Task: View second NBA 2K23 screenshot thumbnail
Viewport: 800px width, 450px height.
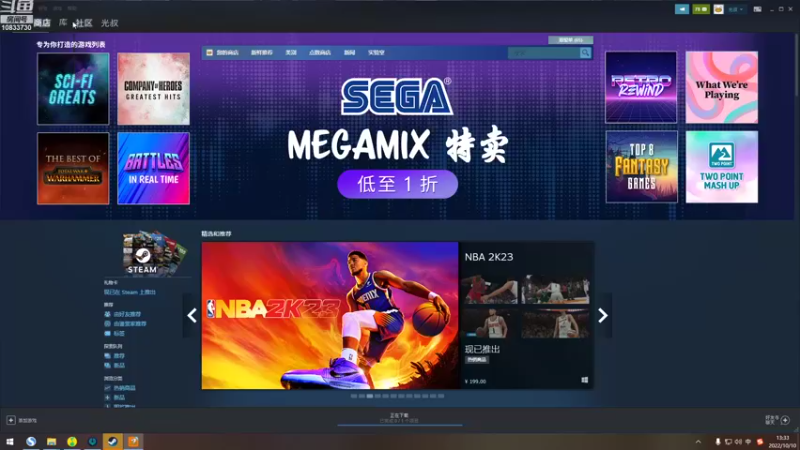Action: (556, 290)
